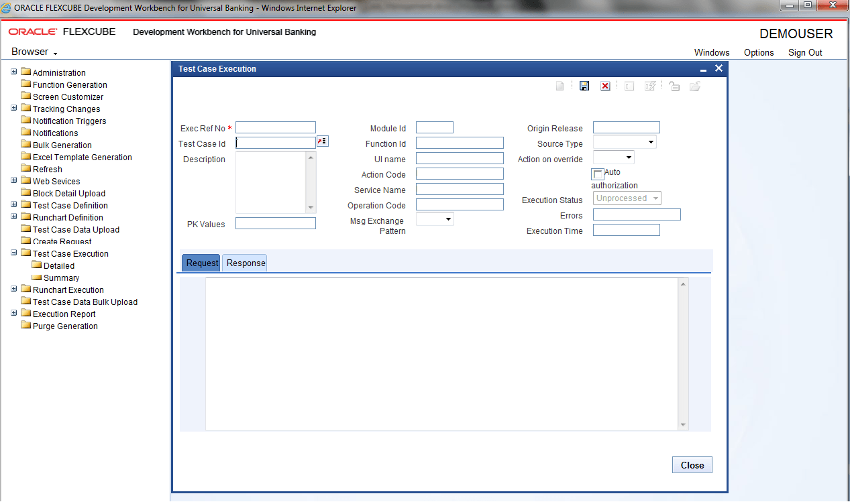
Task: Click the open folder toolbar icon
Action: click(695, 86)
